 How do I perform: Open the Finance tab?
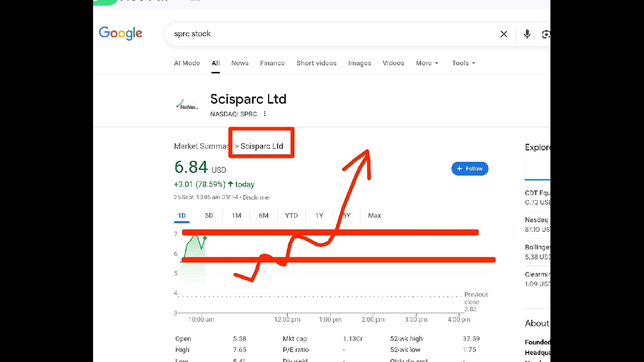pos(272,63)
